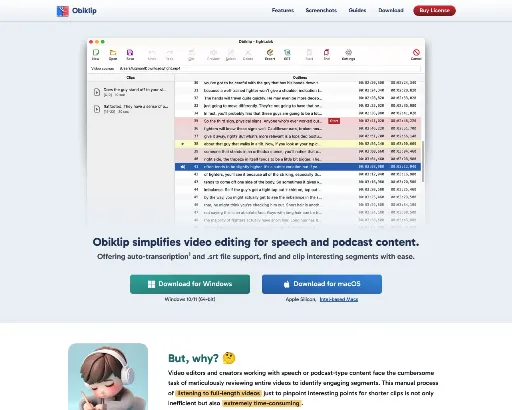Open the Features nav item
This screenshot has height=410, width=512.
[283, 10]
